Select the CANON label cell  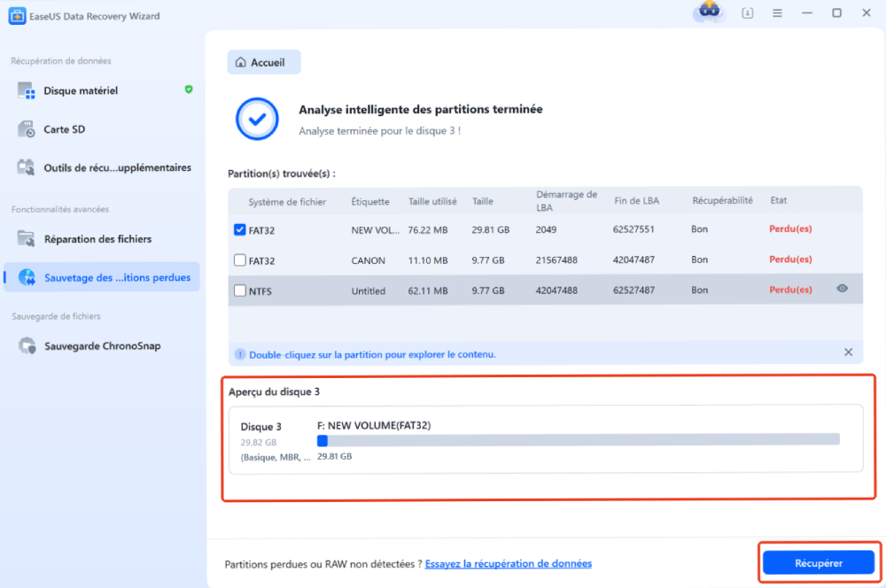click(x=368, y=260)
